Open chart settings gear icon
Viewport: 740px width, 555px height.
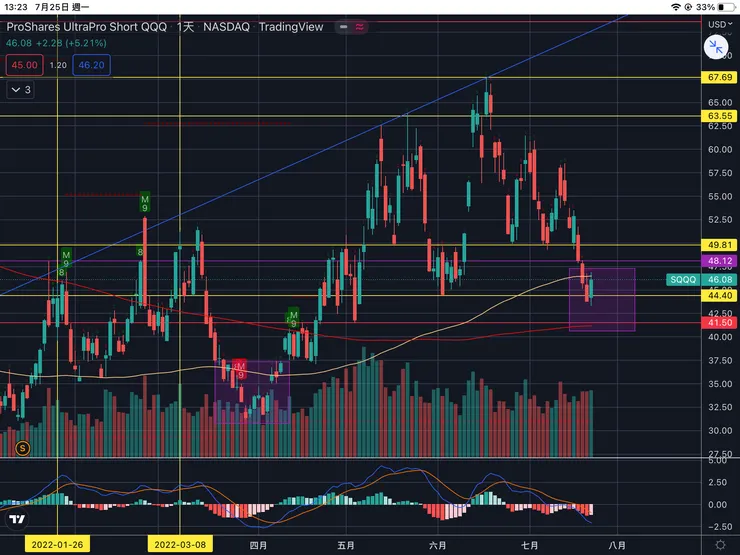point(720,545)
